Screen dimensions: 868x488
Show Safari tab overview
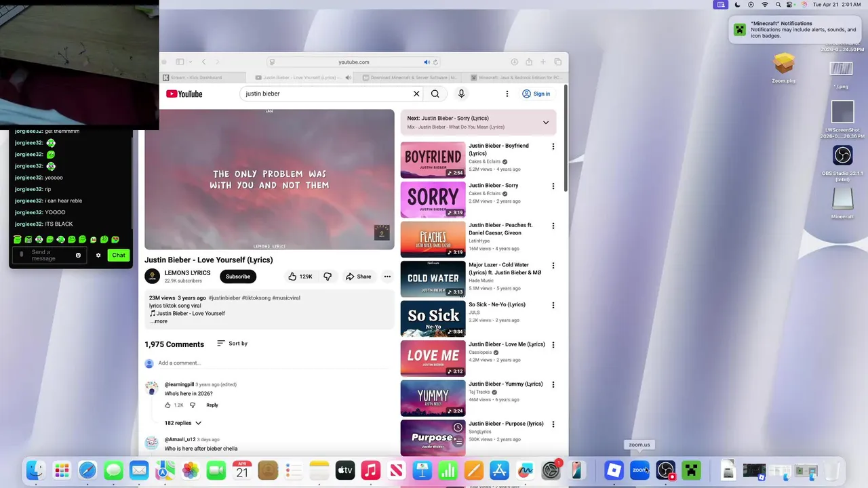pos(558,62)
